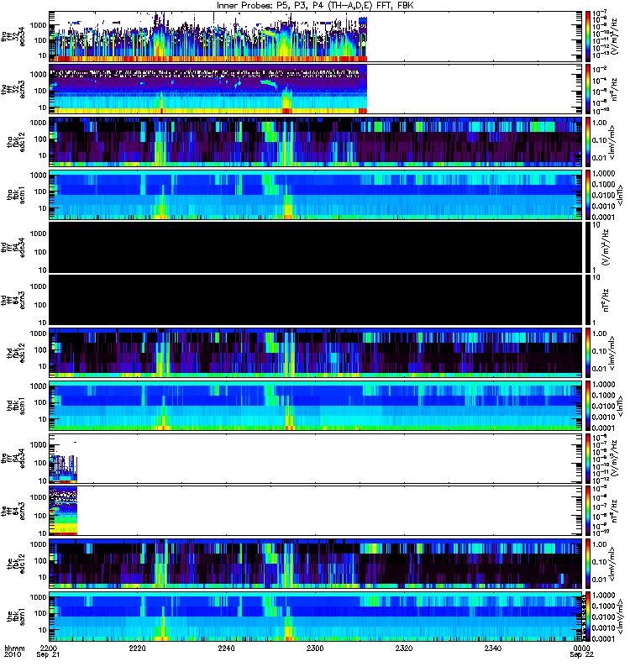The width and height of the screenshot is (630, 672).
Task: Click the 2220 time axis label
Action: pyautogui.click(x=137, y=648)
